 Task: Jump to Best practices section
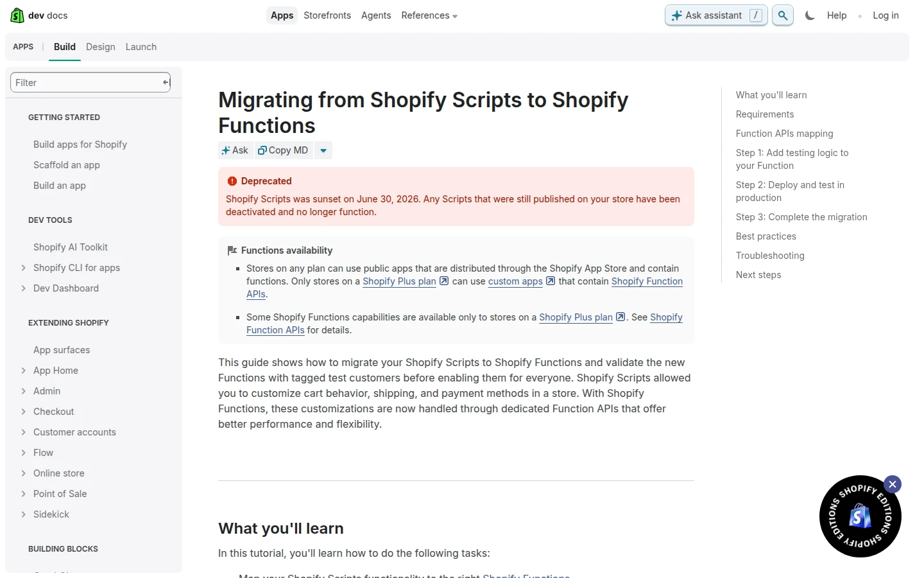(x=766, y=236)
